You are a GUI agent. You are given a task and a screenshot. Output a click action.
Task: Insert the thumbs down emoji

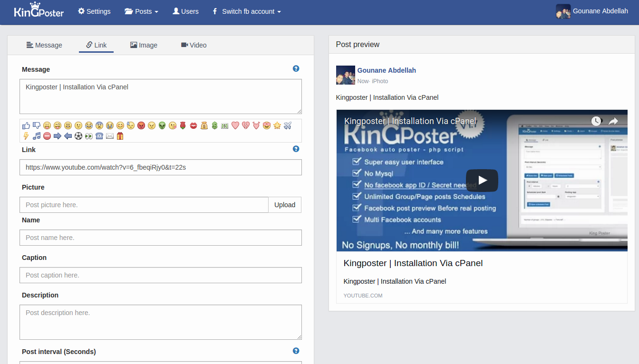tap(37, 125)
